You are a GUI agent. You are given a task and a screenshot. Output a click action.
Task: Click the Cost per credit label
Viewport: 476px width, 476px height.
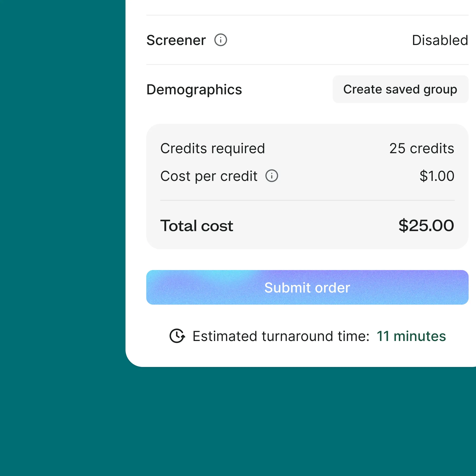pos(209,176)
